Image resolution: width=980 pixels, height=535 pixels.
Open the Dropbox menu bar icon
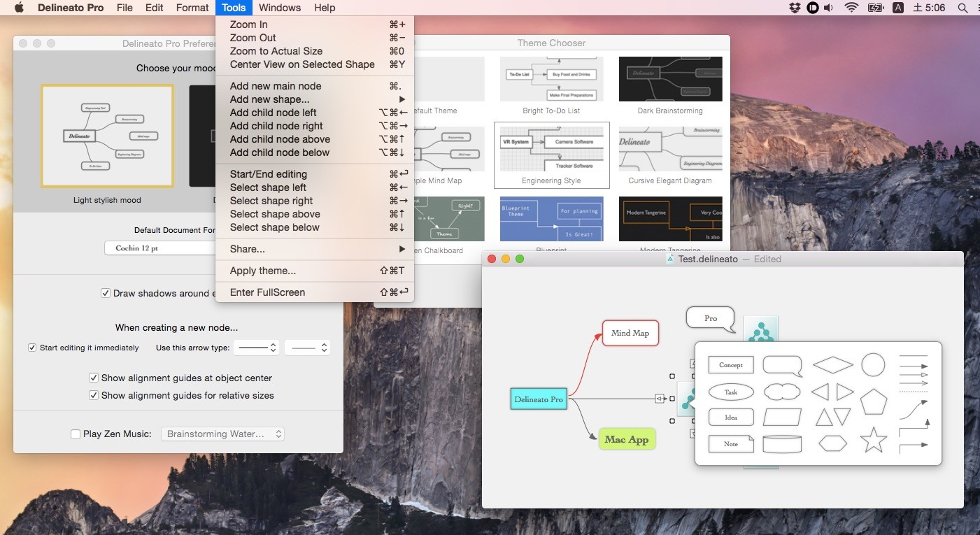(795, 8)
